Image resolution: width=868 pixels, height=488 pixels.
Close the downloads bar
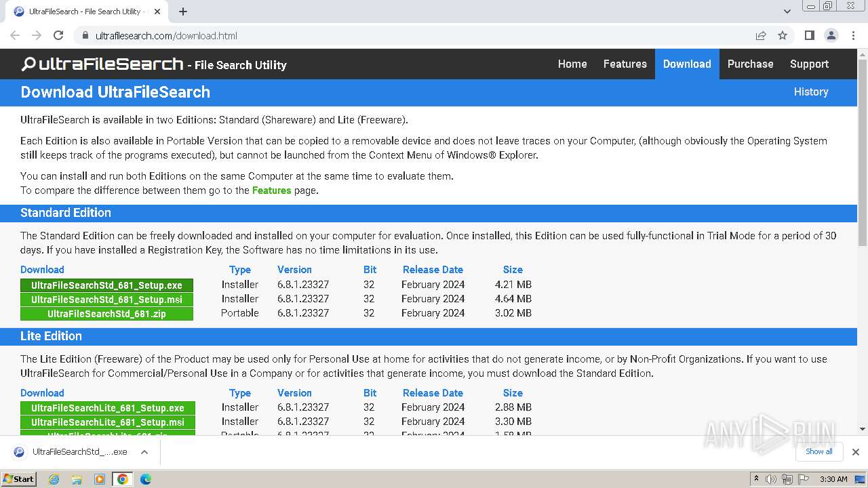pos(856,452)
